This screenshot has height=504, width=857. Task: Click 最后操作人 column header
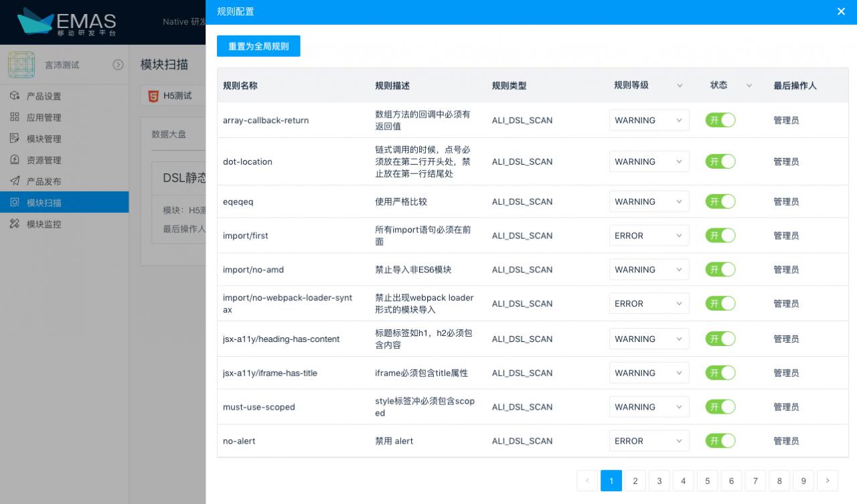[795, 86]
